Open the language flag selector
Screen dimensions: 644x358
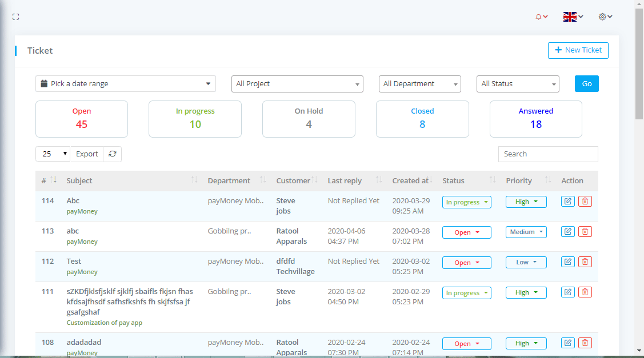coord(573,17)
